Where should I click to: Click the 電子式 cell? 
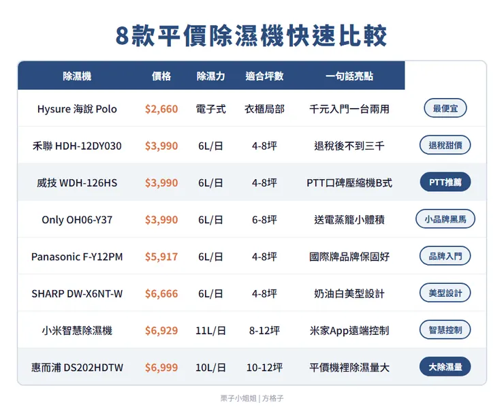coord(211,109)
